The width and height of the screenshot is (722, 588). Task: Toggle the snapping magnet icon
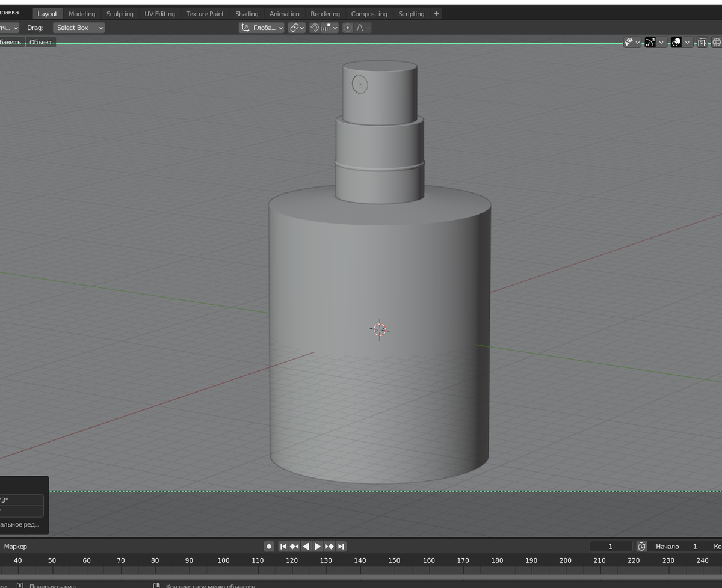314,28
